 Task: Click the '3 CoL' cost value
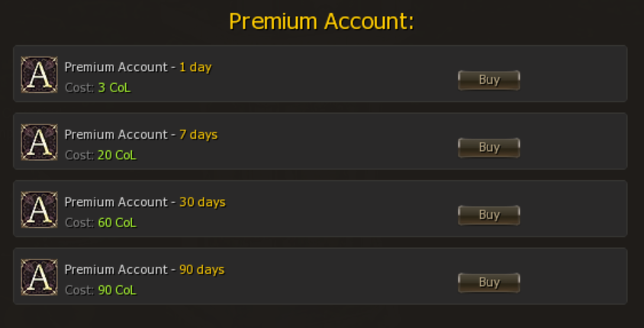click(114, 88)
